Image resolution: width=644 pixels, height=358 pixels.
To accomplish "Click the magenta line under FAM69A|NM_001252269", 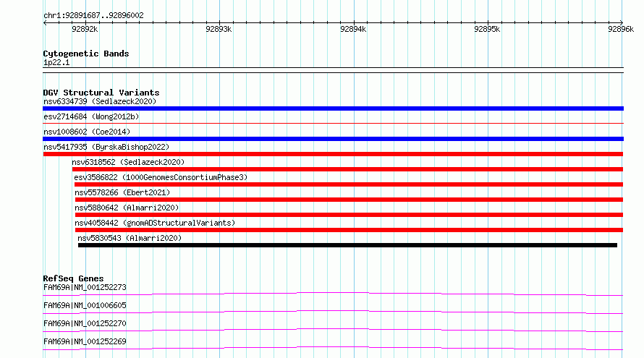I will click(333, 348).
